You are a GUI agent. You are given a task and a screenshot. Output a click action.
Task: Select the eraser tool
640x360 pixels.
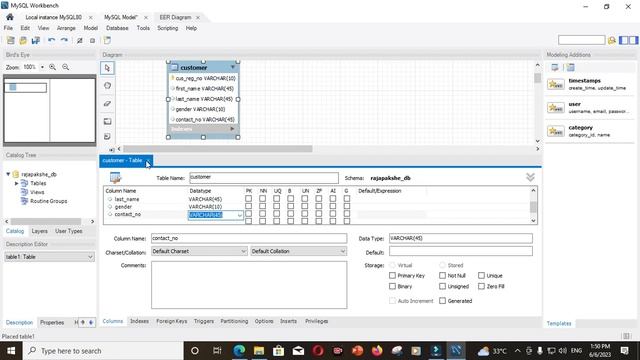(x=107, y=103)
